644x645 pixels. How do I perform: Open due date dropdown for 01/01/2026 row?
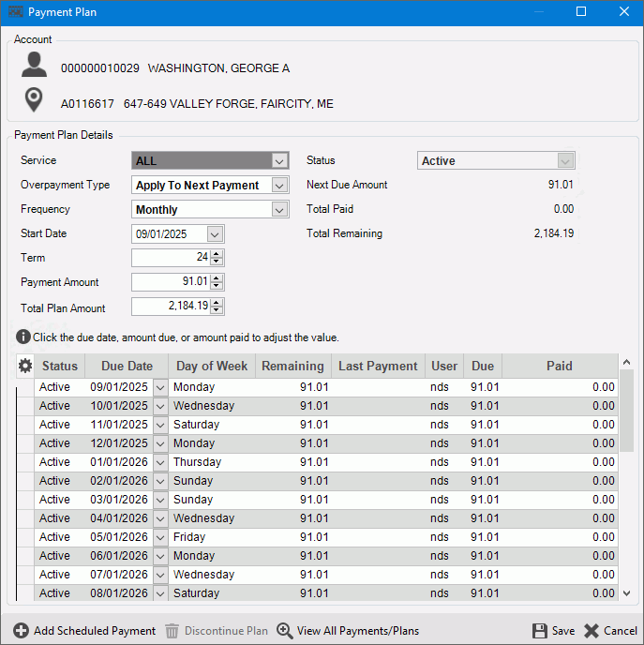coord(159,462)
